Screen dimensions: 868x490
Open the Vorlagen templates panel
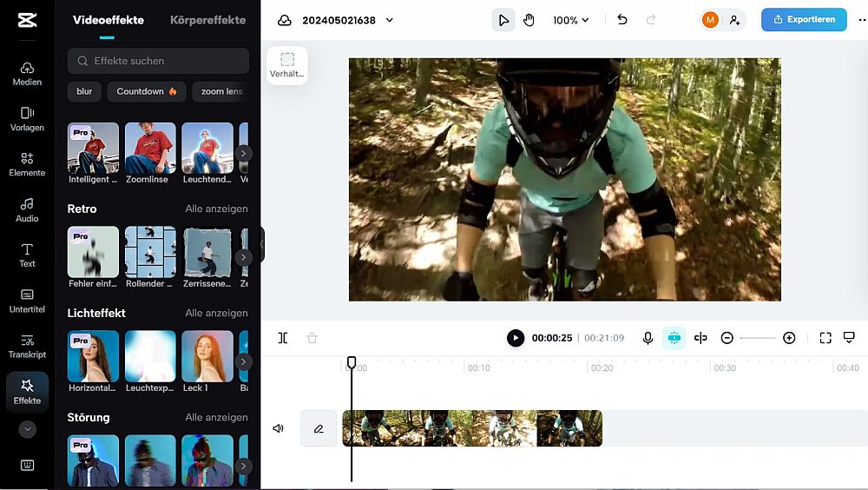[x=27, y=119]
